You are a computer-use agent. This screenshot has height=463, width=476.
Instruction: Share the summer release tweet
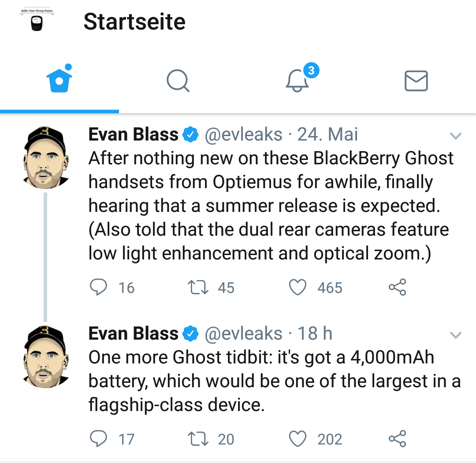tap(397, 288)
